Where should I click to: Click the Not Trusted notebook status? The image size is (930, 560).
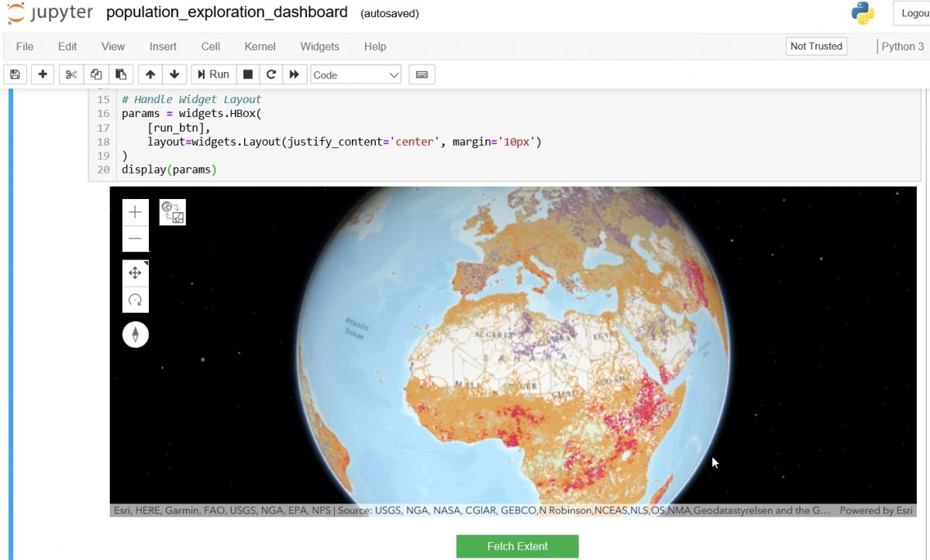pos(816,46)
